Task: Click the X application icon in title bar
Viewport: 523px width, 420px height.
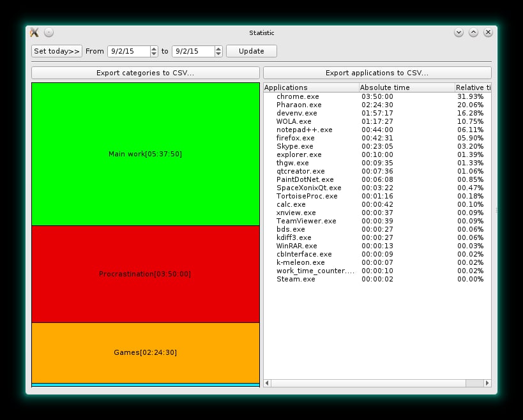Action: coord(34,33)
